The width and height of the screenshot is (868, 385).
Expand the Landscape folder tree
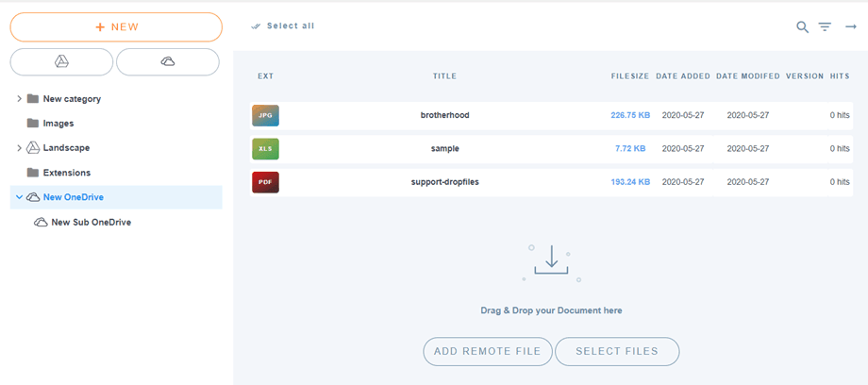coord(20,148)
